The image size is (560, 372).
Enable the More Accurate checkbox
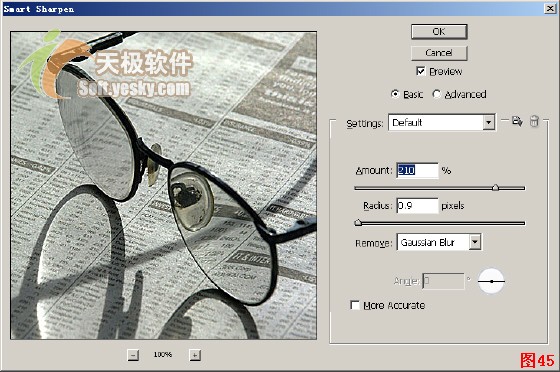(x=355, y=305)
